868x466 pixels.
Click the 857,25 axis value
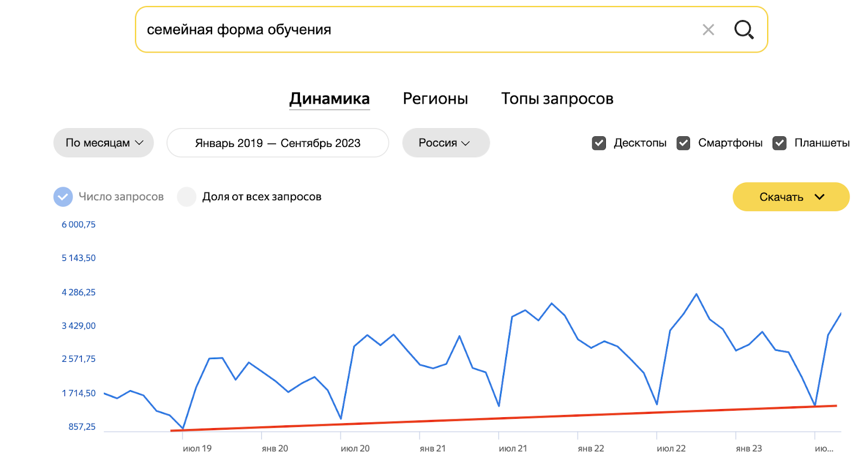[82, 427]
